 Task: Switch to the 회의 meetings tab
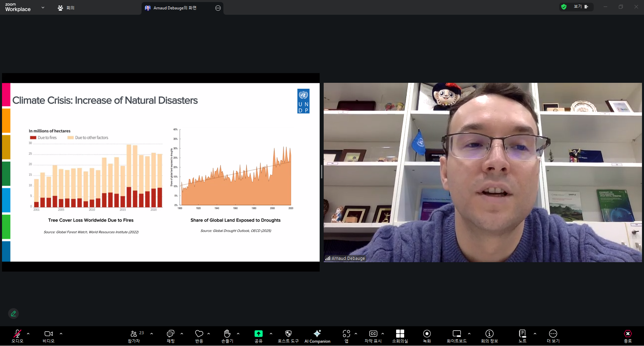point(66,8)
